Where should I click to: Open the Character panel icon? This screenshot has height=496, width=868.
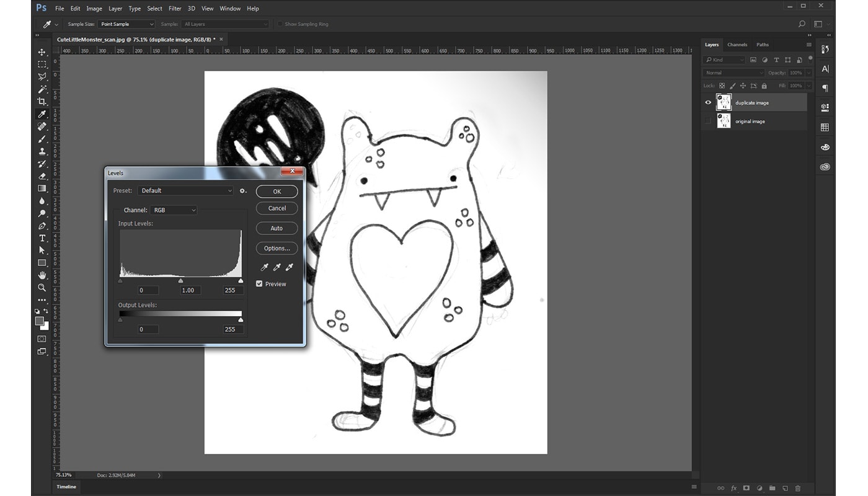pyautogui.click(x=825, y=69)
